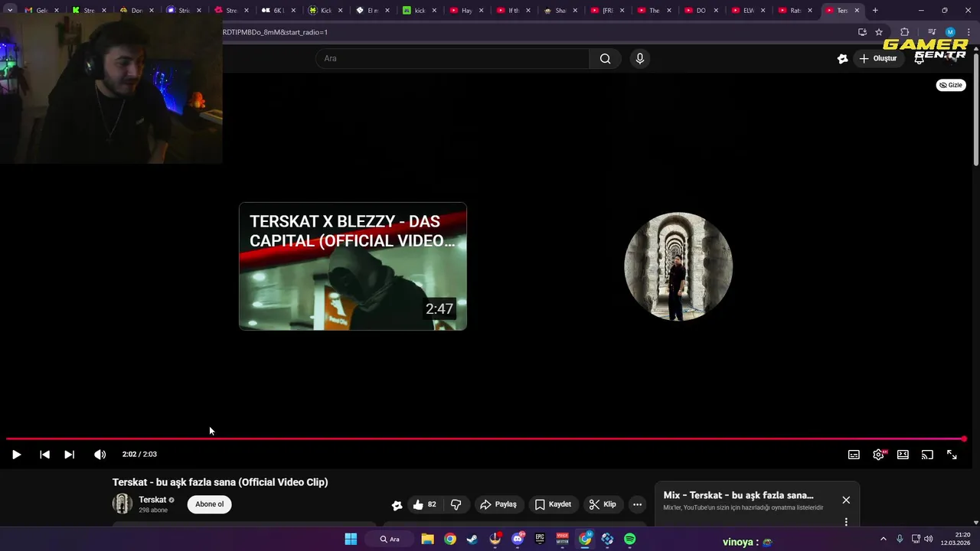Image resolution: width=980 pixels, height=551 pixels.
Task: Like the video (82 likes)
Action: click(x=424, y=504)
